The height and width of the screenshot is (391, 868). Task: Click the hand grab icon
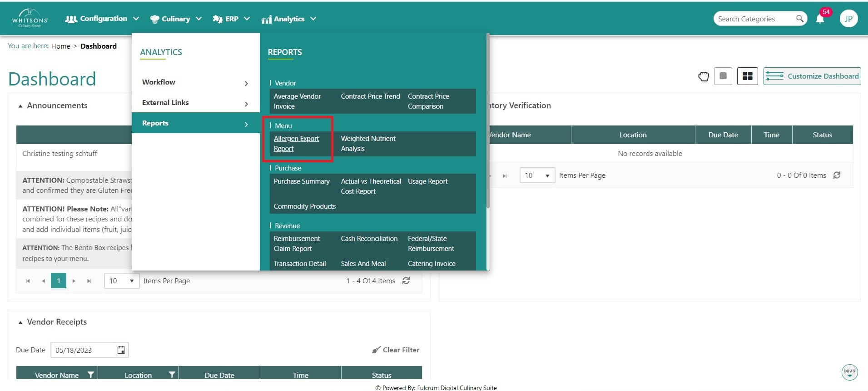tap(703, 76)
